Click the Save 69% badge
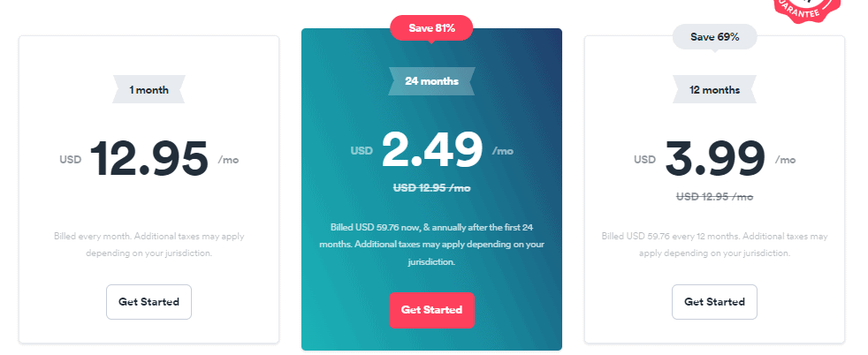The image size is (868, 355). (x=715, y=37)
